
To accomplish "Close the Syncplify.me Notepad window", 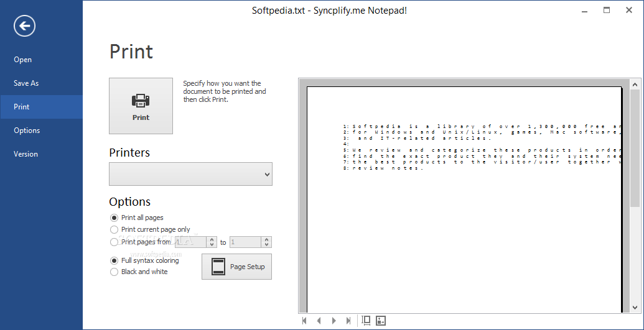I will point(629,11).
